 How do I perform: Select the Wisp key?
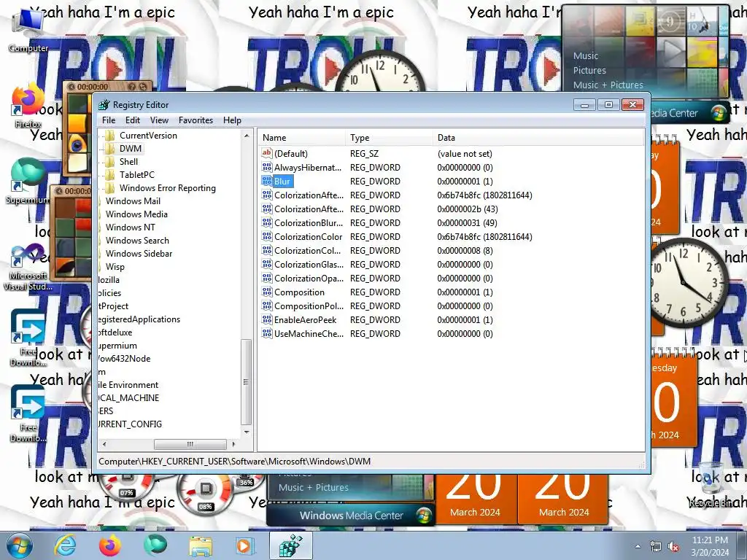pyautogui.click(x=115, y=267)
